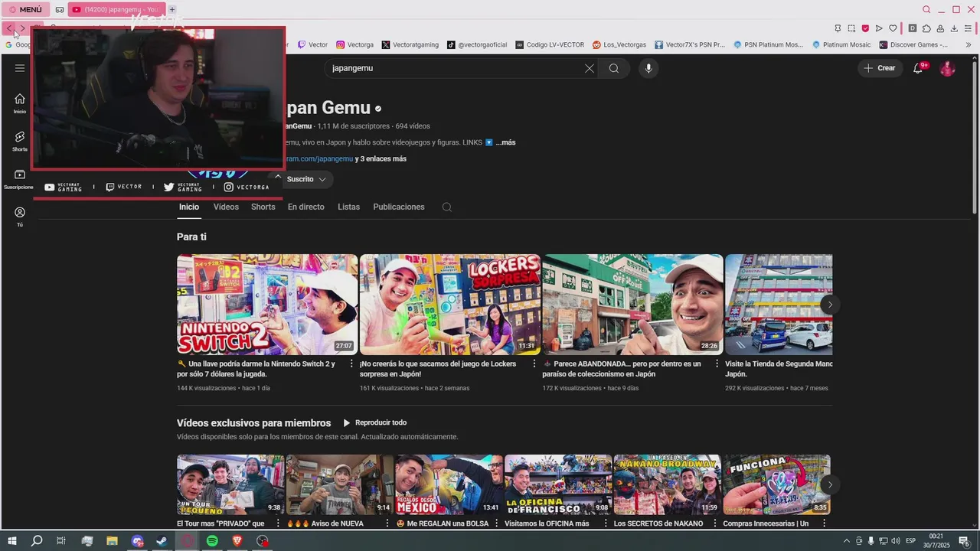Open browser downloads icon
Viewport: 980px width, 551px height.
click(x=954, y=28)
